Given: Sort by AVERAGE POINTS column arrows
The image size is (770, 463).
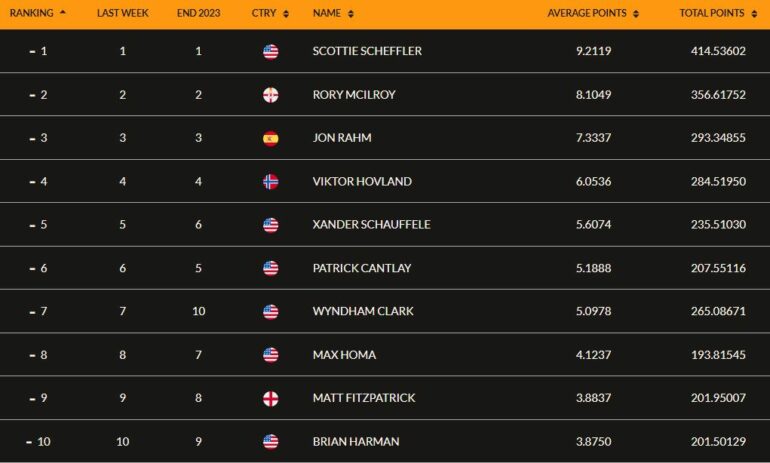Looking at the screenshot, I should point(636,14).
